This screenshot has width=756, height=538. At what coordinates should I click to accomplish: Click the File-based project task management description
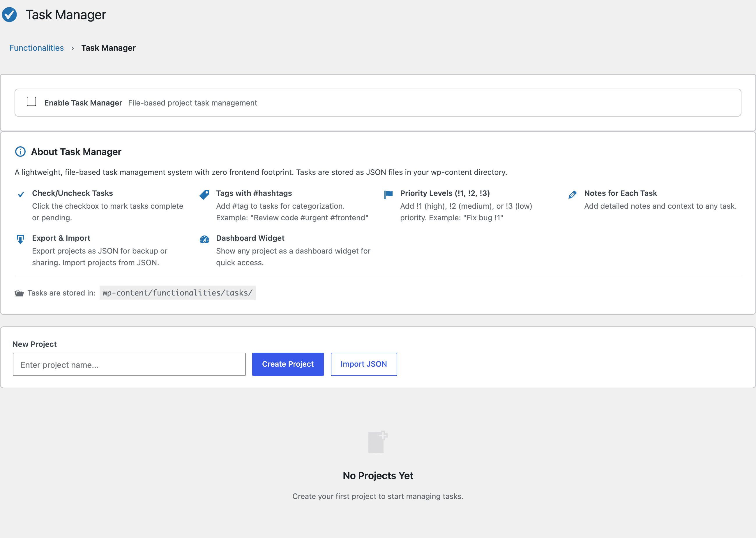point(193,103)
